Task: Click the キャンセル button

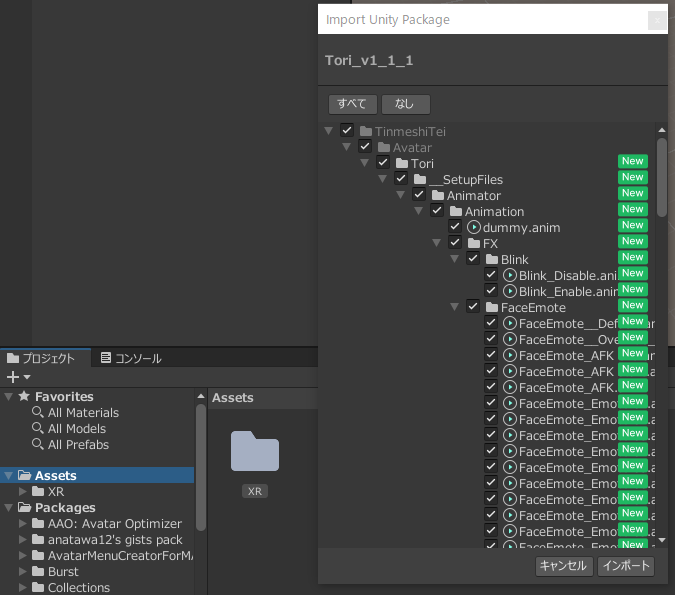Action: (x=562, y=566)
